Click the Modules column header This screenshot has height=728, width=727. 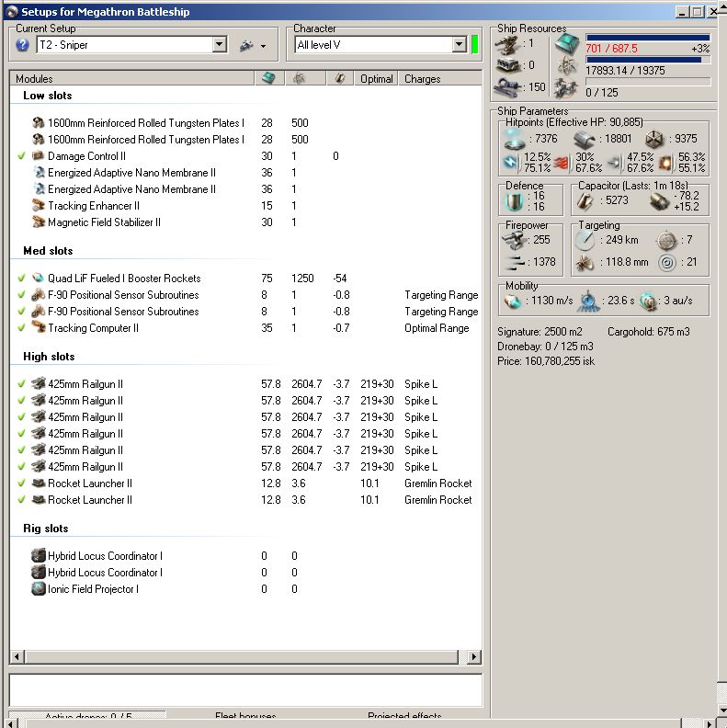click(132, 78)
